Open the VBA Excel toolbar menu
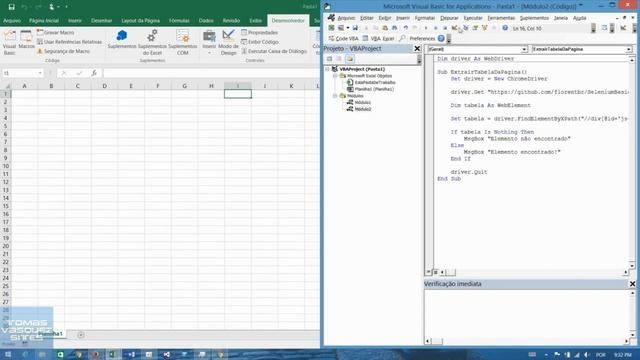 pyautogui.click(x=378, y=38)
